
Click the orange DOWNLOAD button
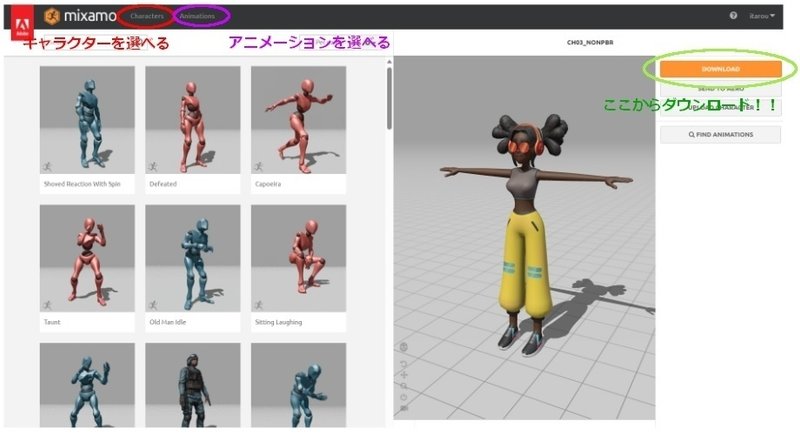720,69
